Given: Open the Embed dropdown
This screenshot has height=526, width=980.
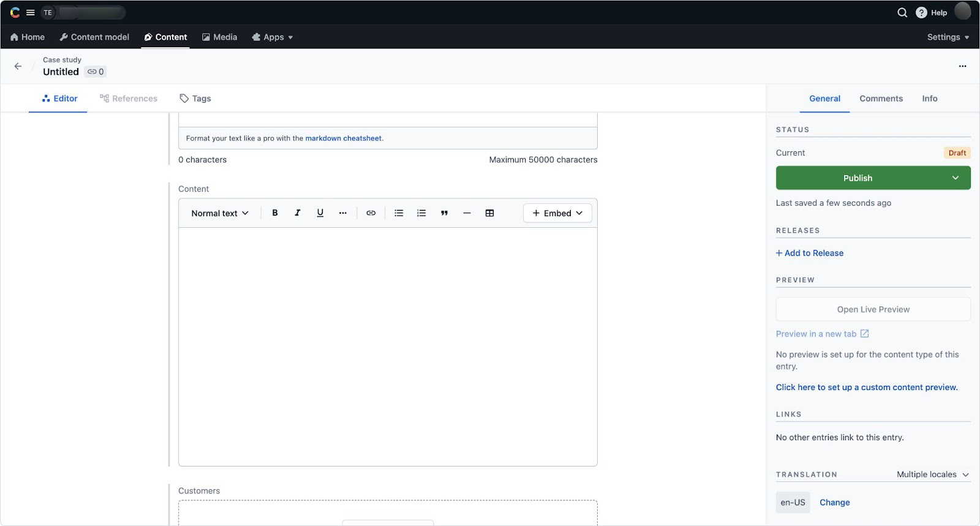Looking at the screenshot, I should pos(557,213).
